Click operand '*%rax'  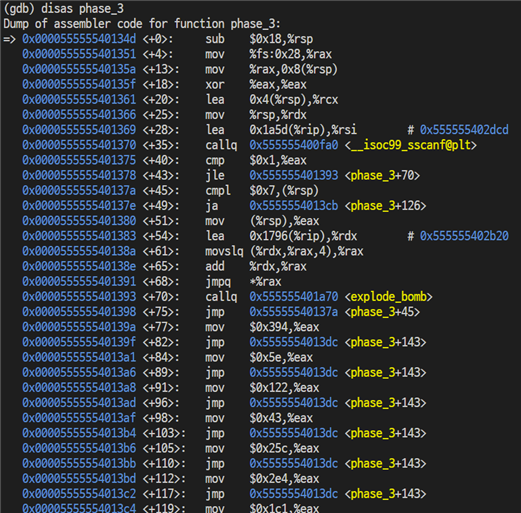[x=265, y=281]
